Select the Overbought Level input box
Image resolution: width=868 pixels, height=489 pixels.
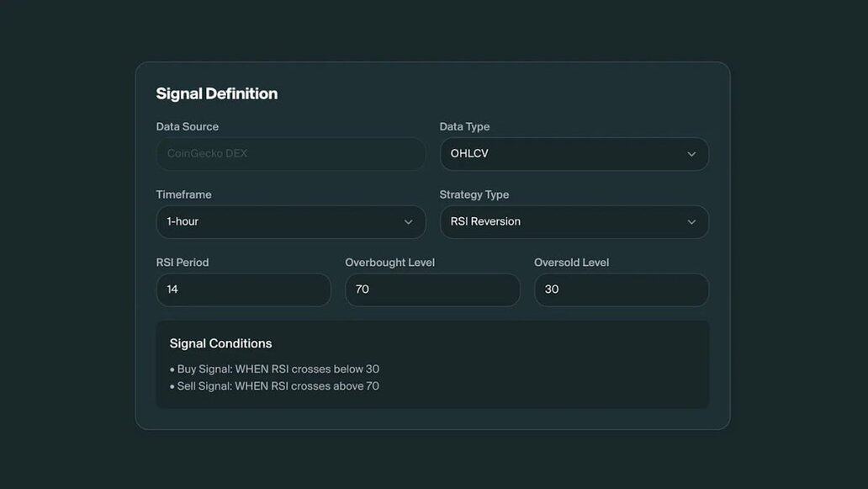[x=431, y=290]
